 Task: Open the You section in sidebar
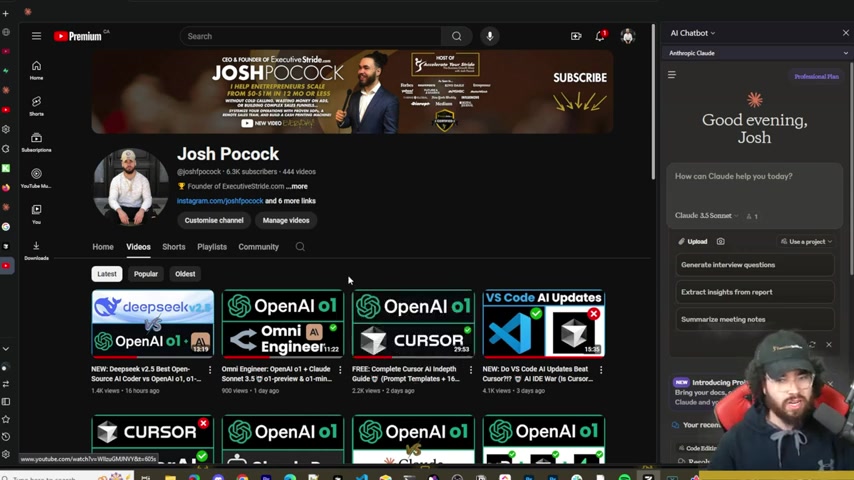point(36,214)
